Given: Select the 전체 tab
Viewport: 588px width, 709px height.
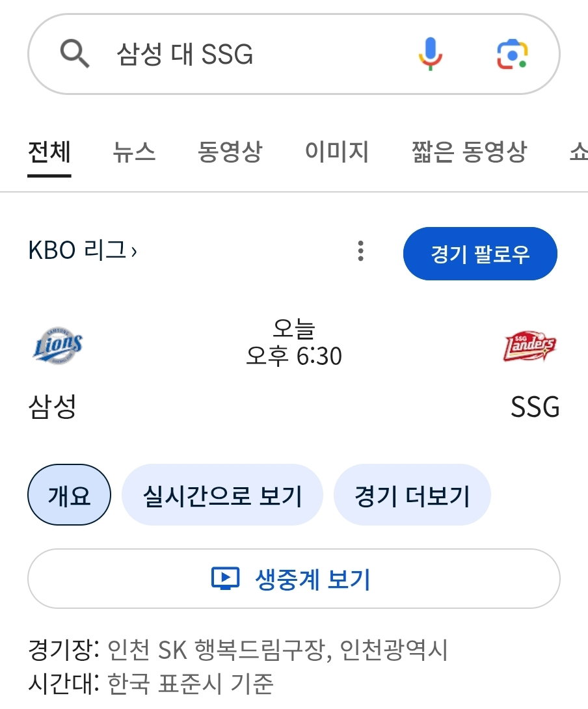Looking at the screenshot, I should coord(49,152).
